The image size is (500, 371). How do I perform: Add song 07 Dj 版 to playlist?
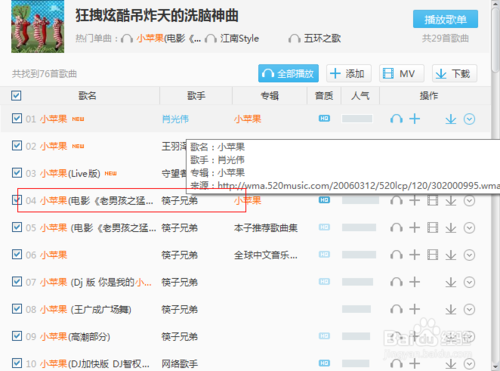414,282
